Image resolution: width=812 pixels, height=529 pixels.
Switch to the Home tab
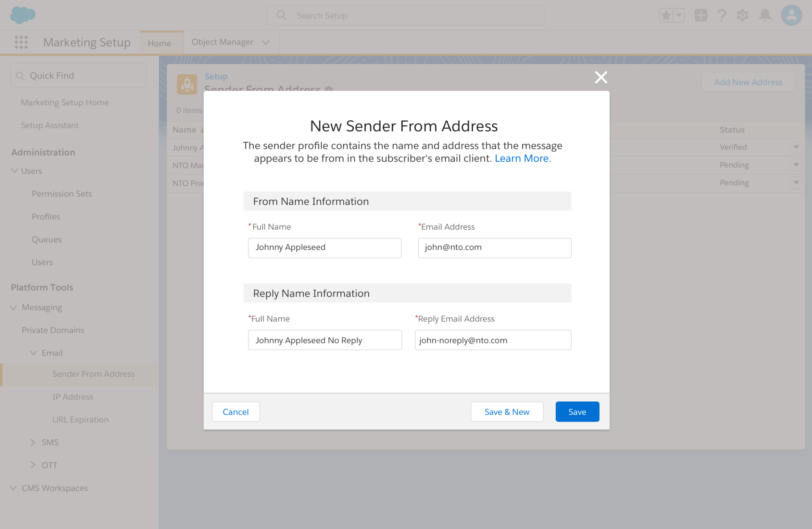tap(159, 43)
